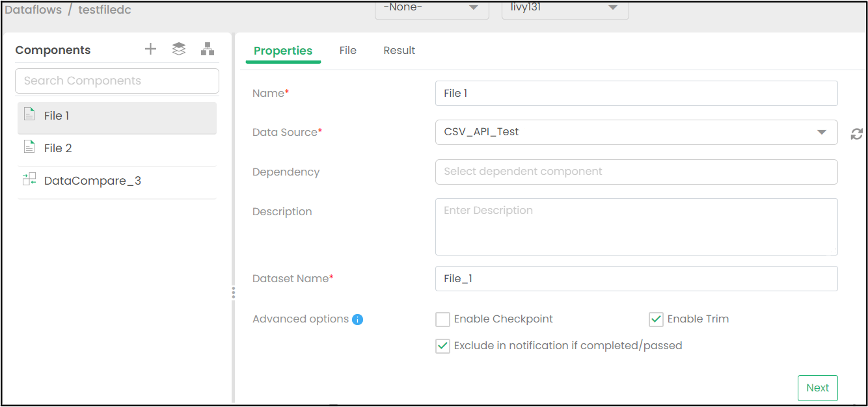
Task: Click the Next button
Action: pos(818,388)
